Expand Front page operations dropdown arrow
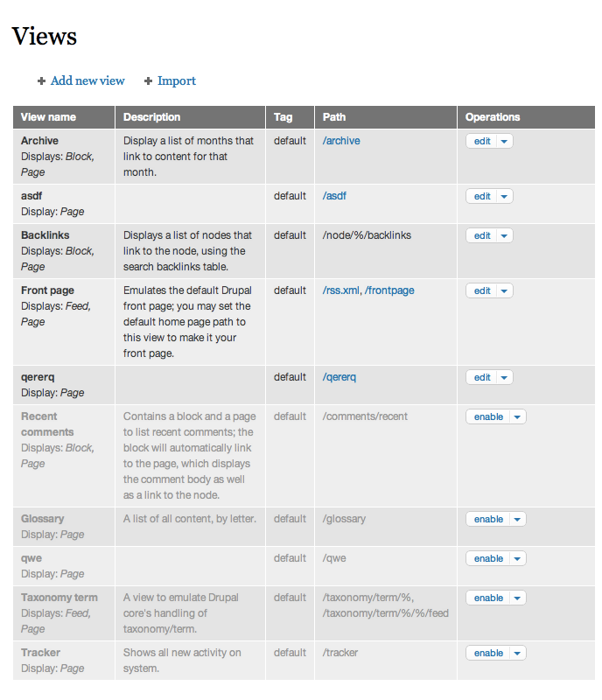Image resolution: width=602 pixels, height=700 pixels. 504,291
